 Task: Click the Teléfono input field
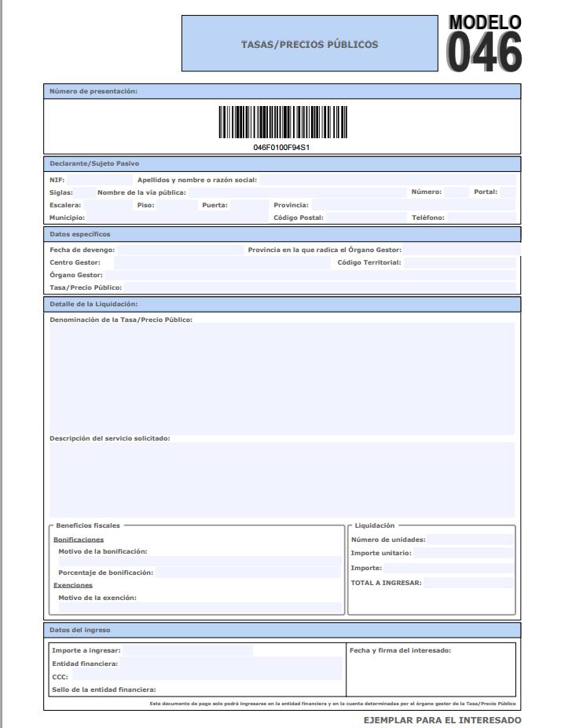(x=482, y=218)
